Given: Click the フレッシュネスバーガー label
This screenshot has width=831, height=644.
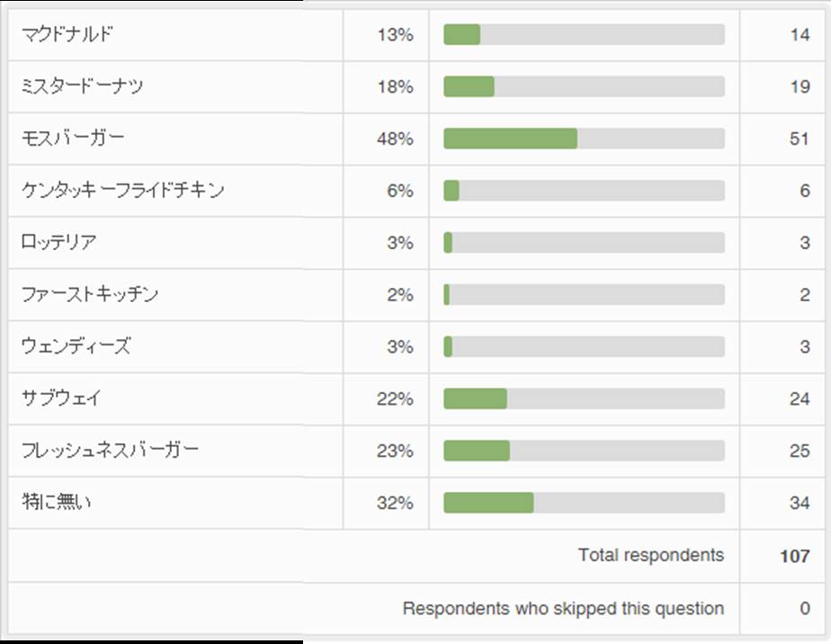Looking at the screenshot, I should click(111, 451).
